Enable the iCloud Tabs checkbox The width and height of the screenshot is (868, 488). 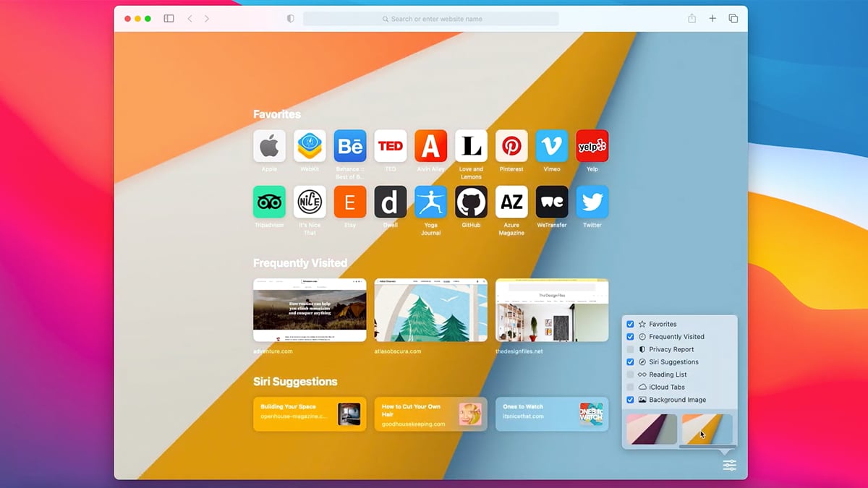630,387
